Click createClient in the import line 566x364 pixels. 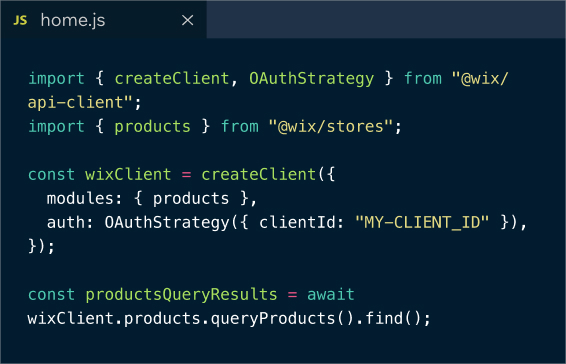coord(172,78)
